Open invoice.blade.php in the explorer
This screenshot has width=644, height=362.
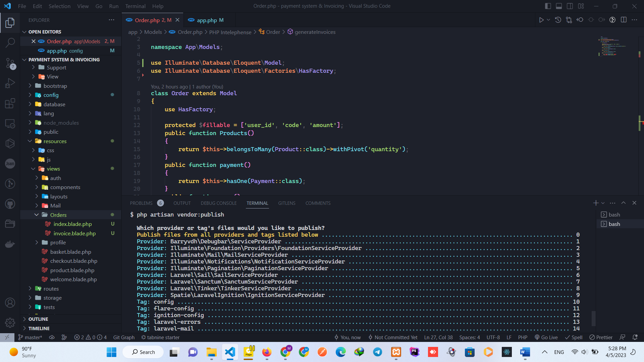click(x=74, y=233)
